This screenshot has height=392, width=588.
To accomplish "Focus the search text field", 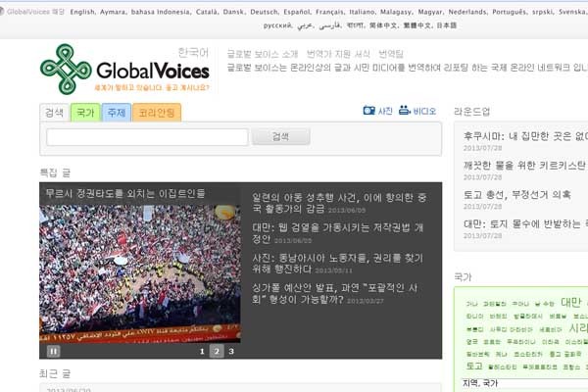I will coord(147,137).
